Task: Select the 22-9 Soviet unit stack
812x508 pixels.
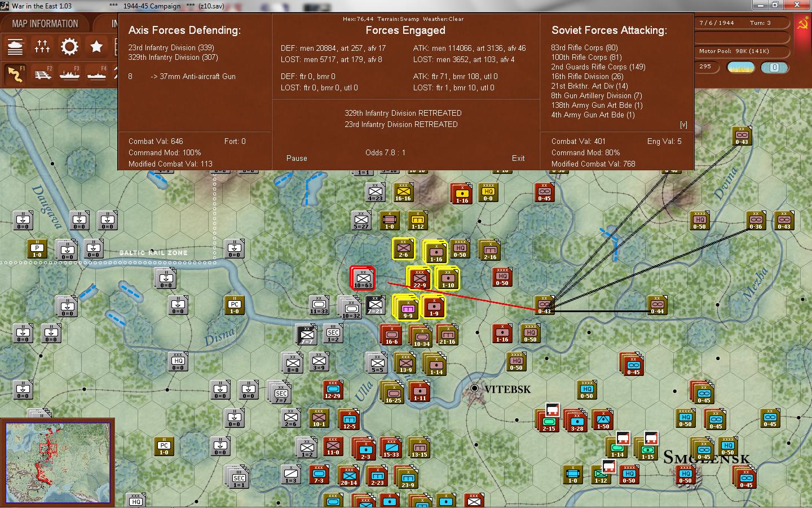Action: (419, 278)
